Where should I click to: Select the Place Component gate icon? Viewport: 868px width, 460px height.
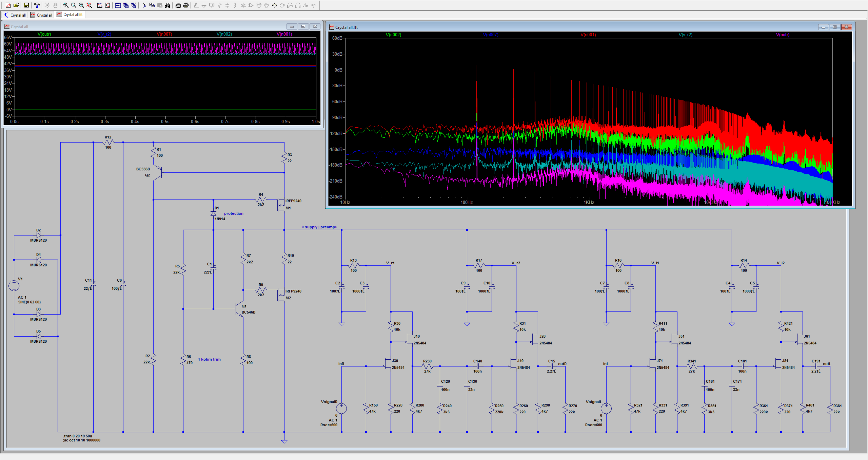coord(251,5)
